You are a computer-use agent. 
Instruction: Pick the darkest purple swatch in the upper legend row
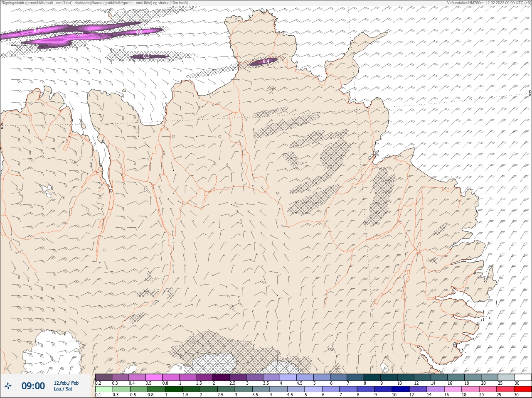[x=221, y=377]
